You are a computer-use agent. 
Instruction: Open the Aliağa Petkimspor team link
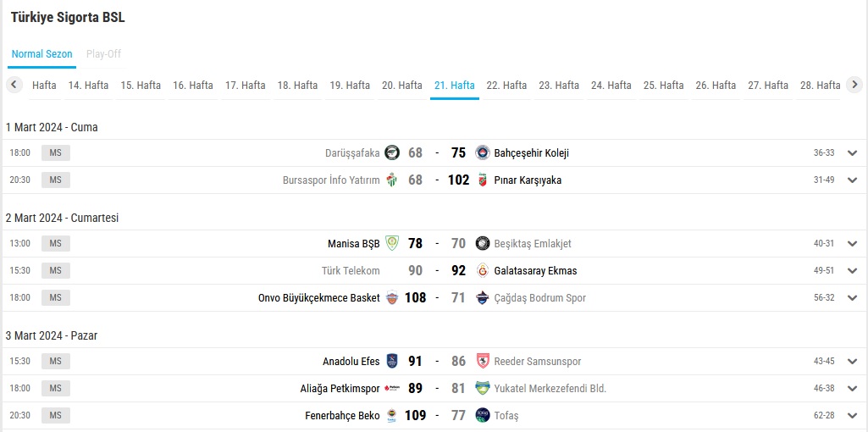[x=340, y=388]
